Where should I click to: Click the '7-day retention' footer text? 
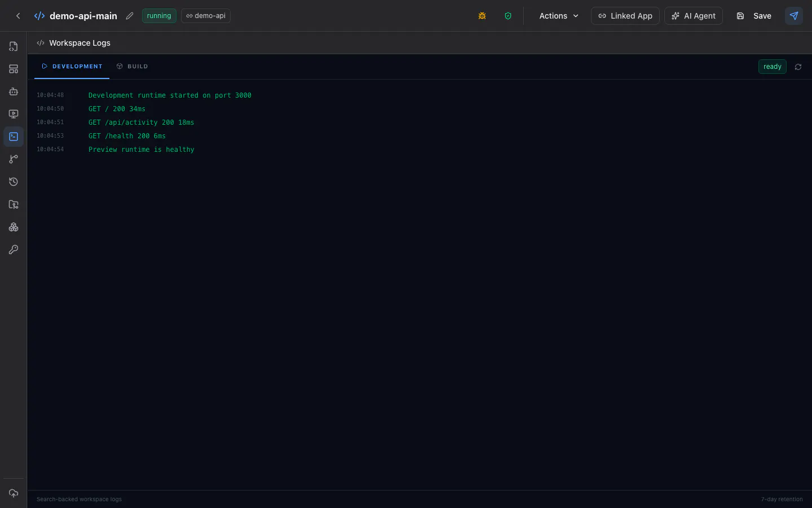[782, 499]
